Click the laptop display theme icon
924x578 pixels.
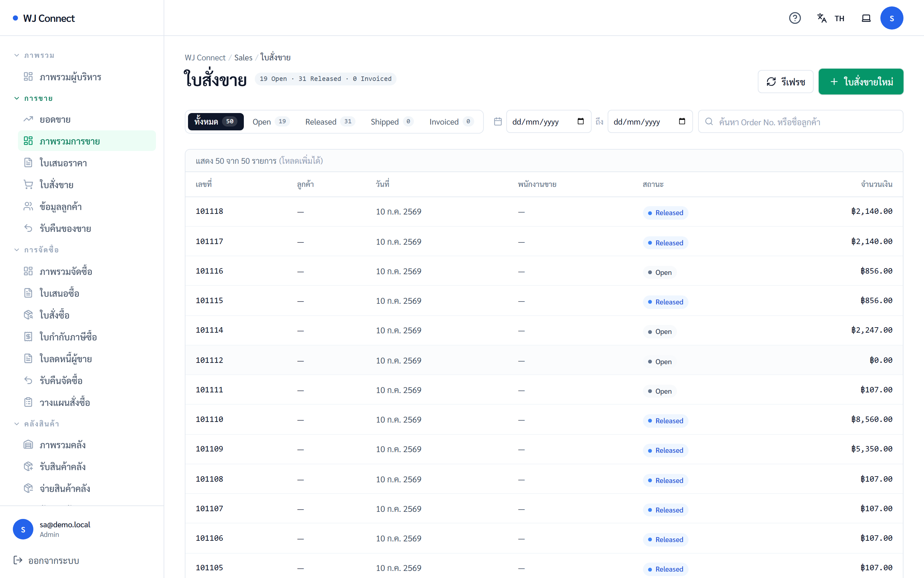[866, 18]
